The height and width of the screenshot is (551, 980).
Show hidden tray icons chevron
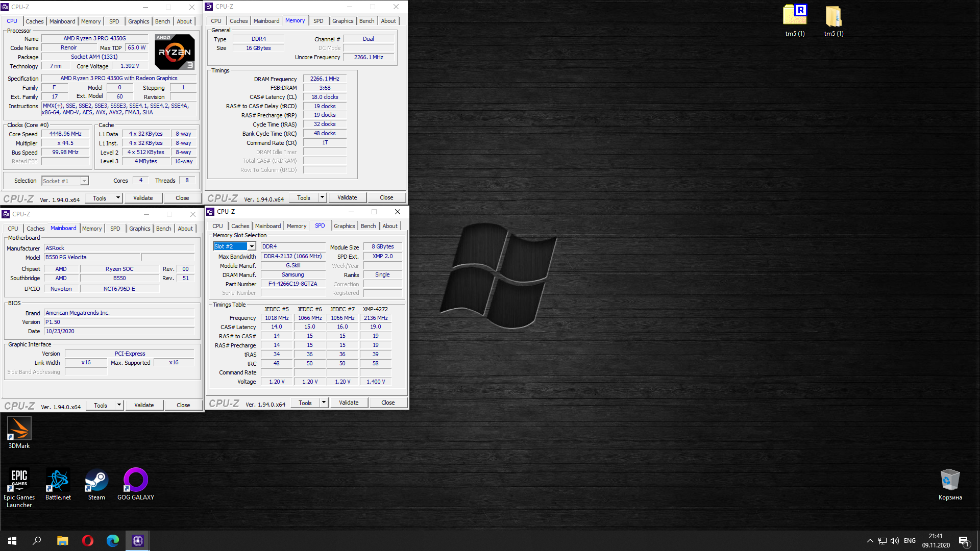click(x=870, y=541)
